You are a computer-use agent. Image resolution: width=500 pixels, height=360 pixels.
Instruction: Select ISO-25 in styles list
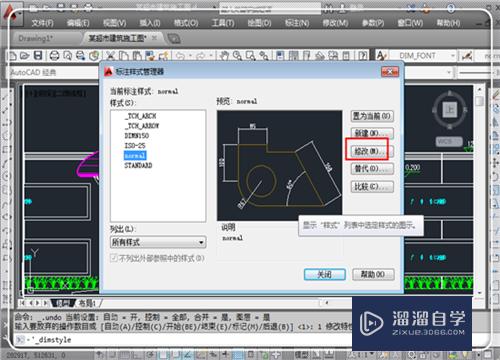pyautogui.click(x=135, y=146)
